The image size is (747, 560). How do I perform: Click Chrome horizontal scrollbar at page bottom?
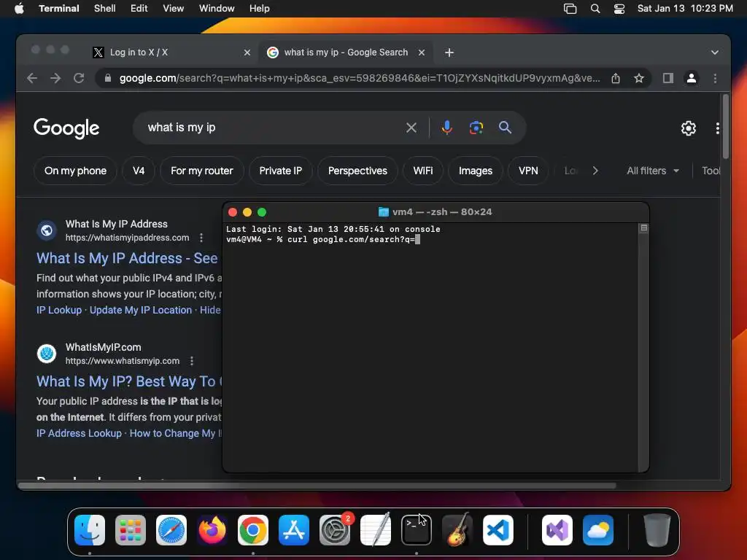pos(317,486)
